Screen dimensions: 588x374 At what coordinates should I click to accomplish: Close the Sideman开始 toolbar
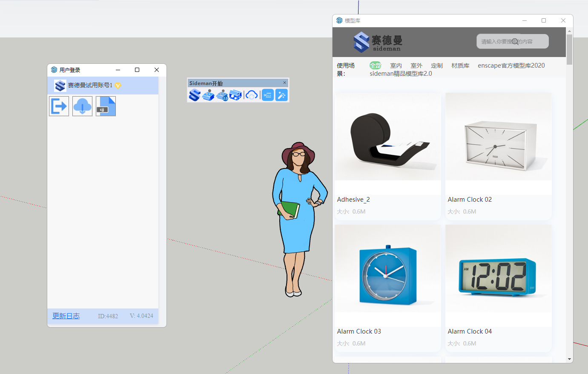(x=285, y=83)
